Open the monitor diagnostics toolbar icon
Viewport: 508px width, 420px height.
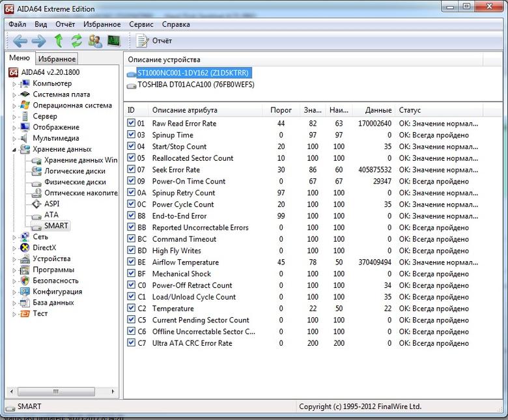114,41
